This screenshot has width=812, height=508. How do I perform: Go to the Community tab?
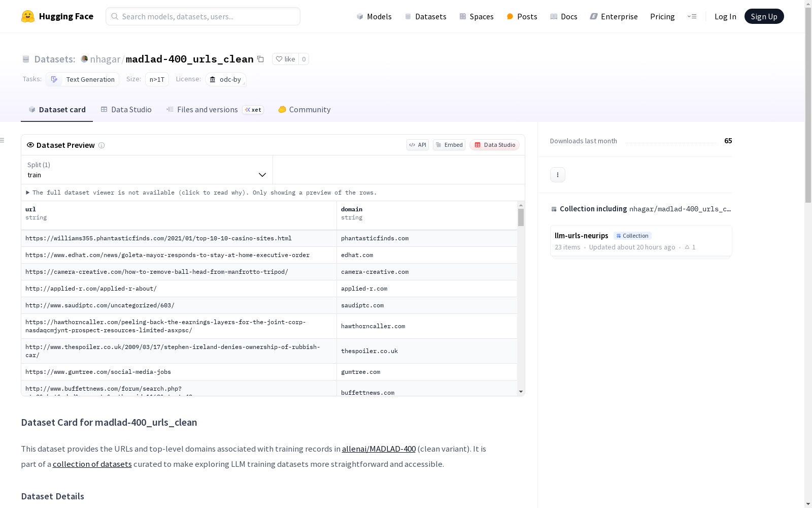[x=304, y=110]
